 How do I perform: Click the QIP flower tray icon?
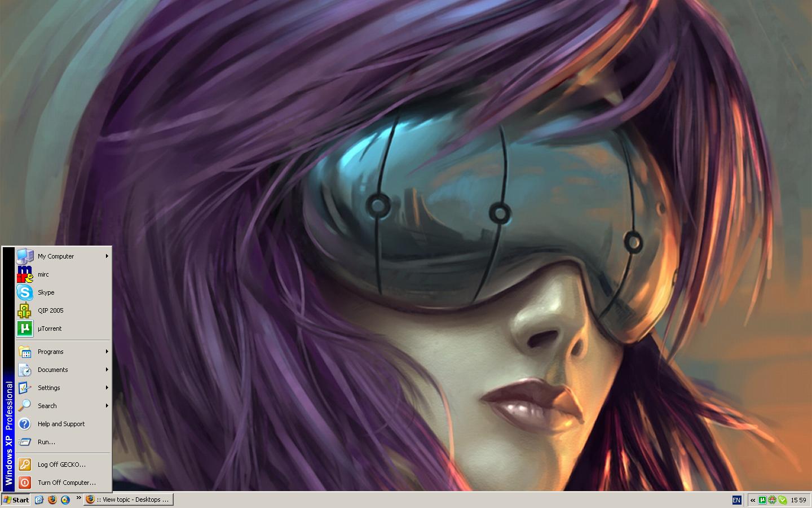click(772, 500)
